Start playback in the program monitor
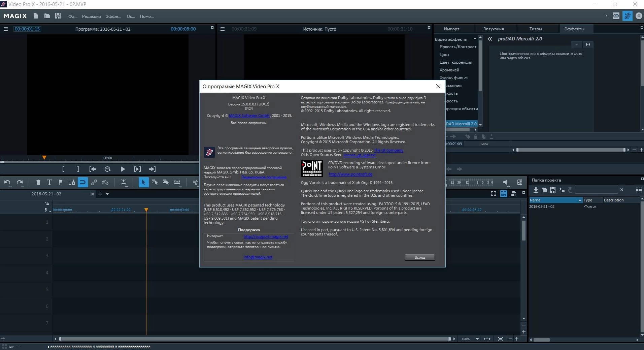This screenshot has width=644, height=350. click(123, 169)
